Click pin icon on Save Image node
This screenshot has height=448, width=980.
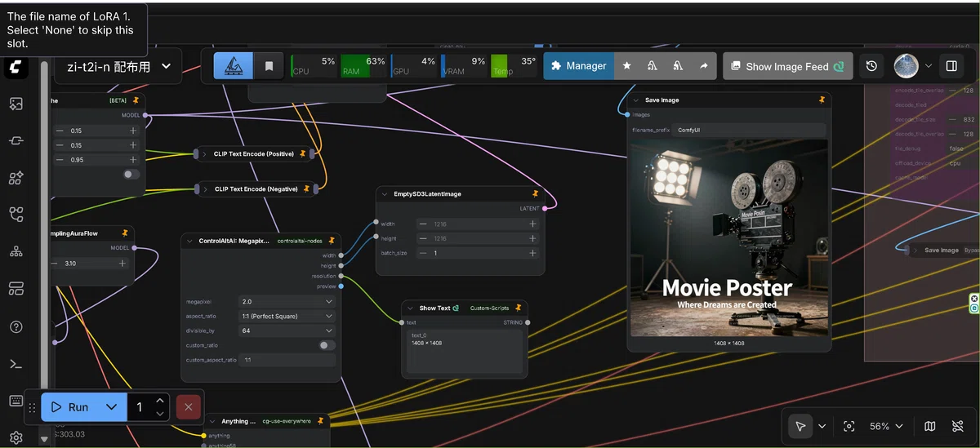pyautogui.click(x=822, y=100)
